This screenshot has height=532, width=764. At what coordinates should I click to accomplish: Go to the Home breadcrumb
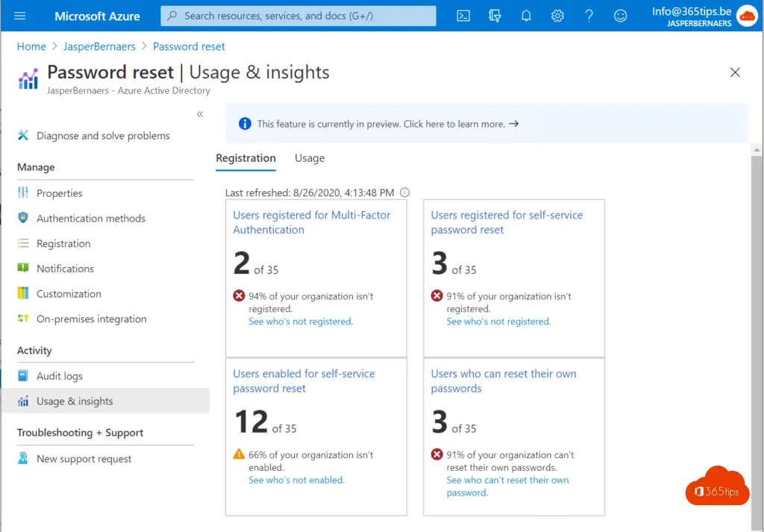tap(31, 46)
